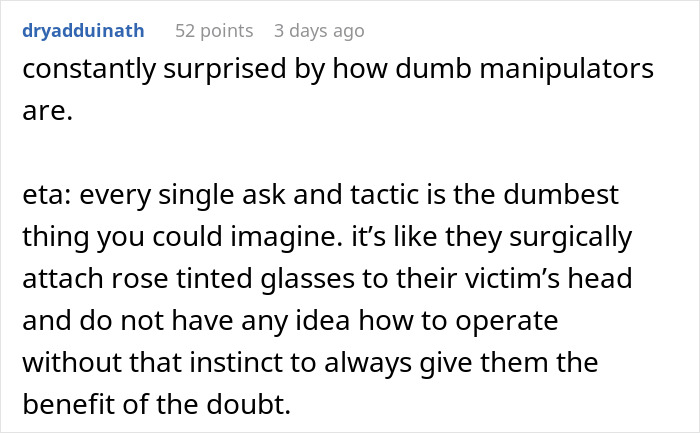The image size is (700, 433).
Task: Click the "3 days ago" timestamp
Action: click(319, 30)
